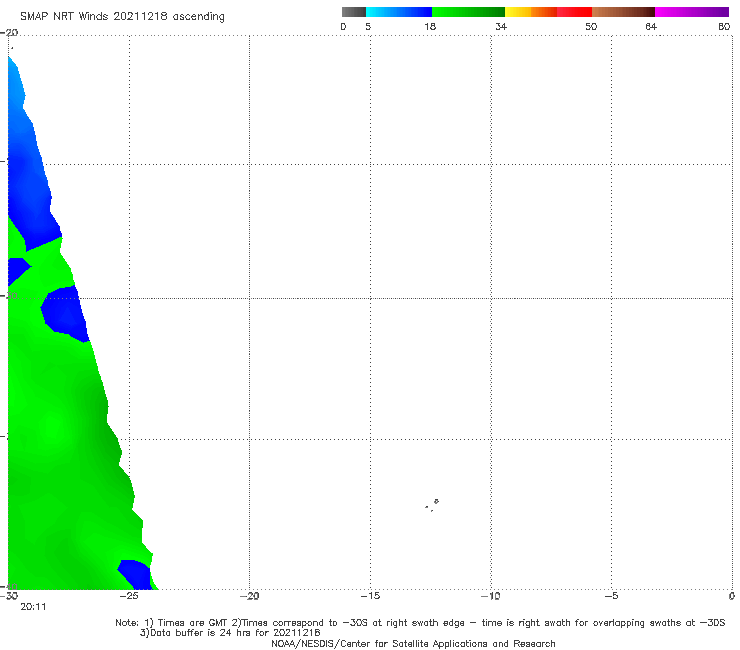Pick the brown 50–64 color bar segment
This screenshot has height=650, width=740.
tap(623, 12)
